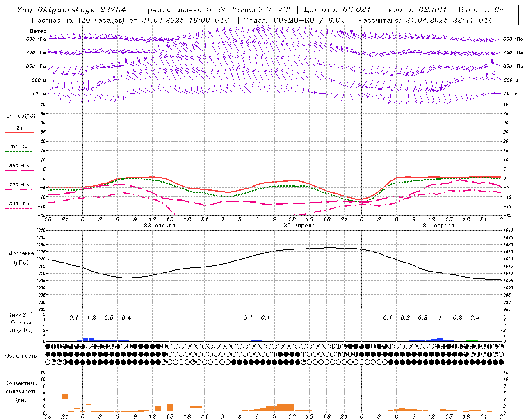This screenshot has width=525, height=420.
Task: Click the Давление pressure panel label
Action: (x=21, y=253)
